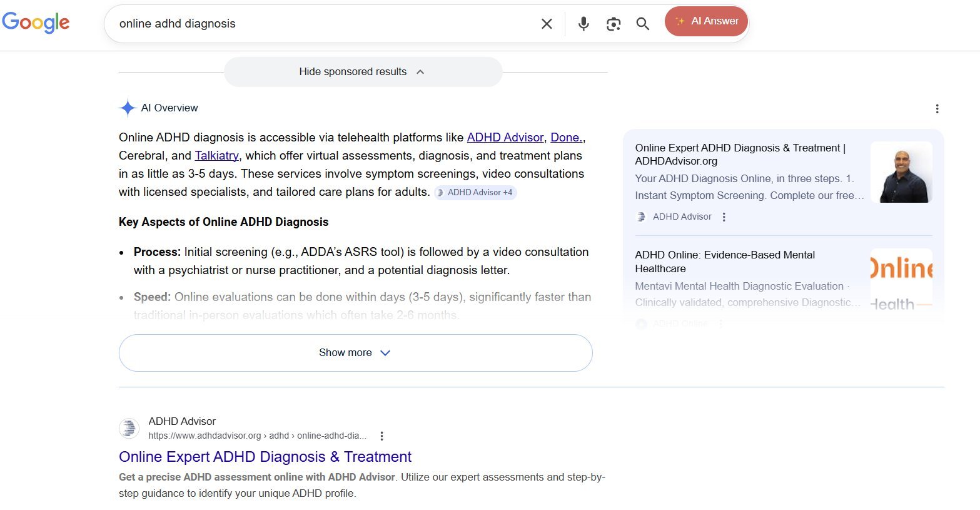Open Google Lens camera search
This screenshot has width=980, height=510.
[613, 23]
